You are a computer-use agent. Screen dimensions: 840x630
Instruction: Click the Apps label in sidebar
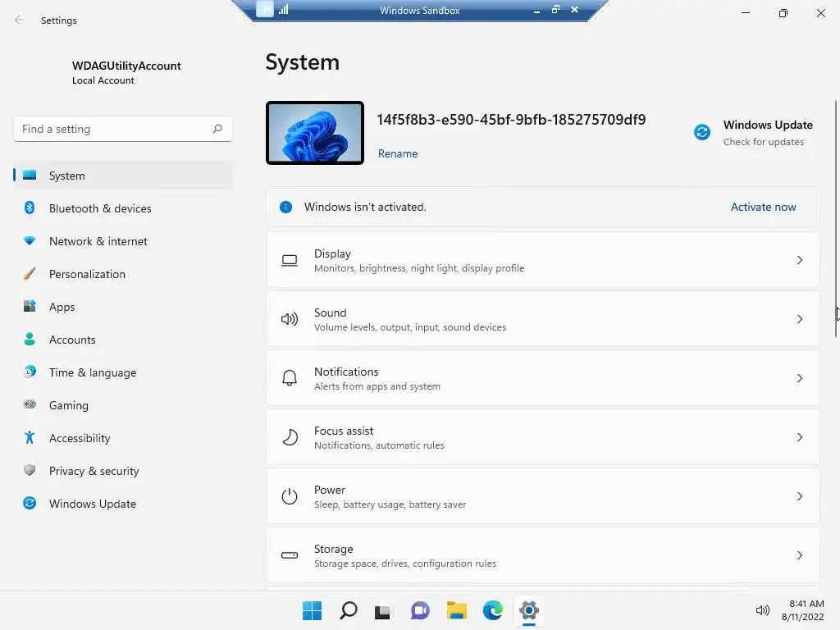pos(62,307)
